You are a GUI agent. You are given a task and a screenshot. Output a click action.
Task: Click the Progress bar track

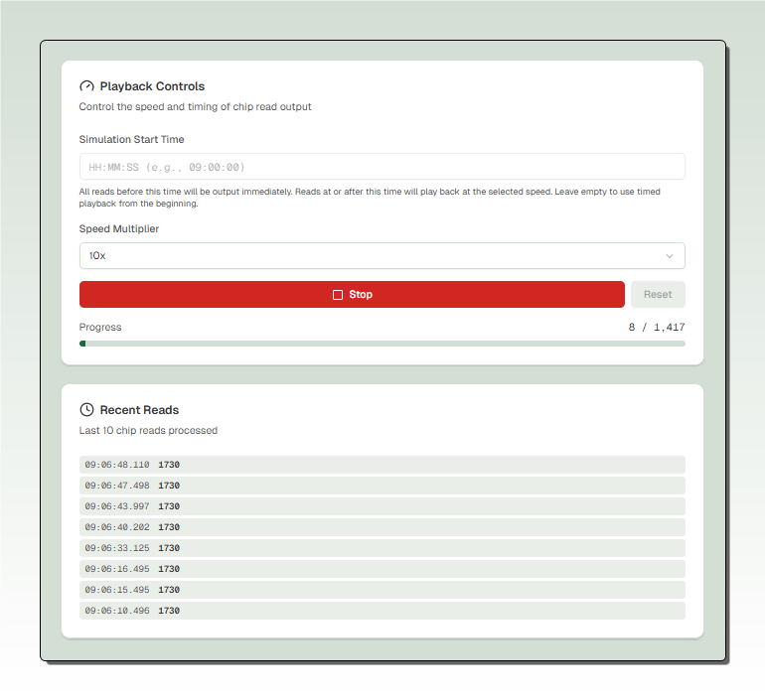click(382, 344)
